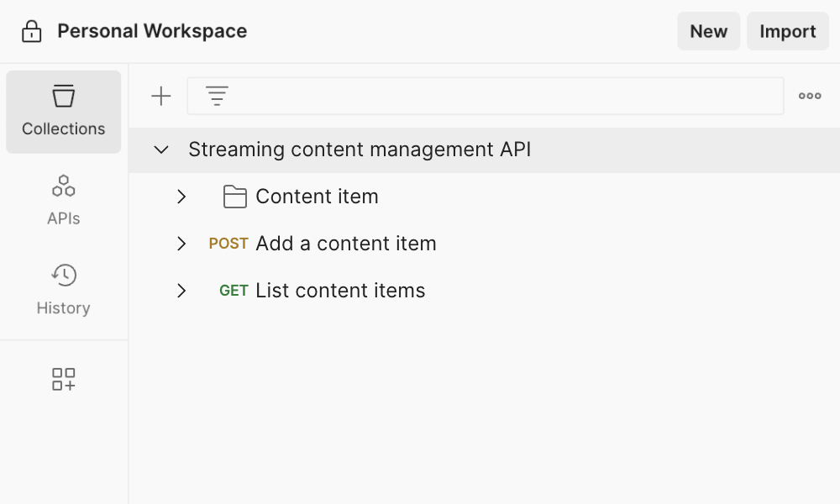Expand the Content item folder chevron

point(181,197)
